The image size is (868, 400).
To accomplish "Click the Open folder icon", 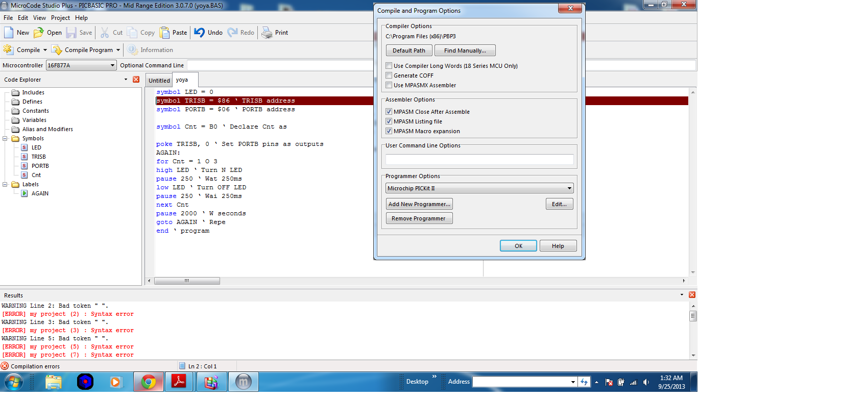I will tap(39, 33).
